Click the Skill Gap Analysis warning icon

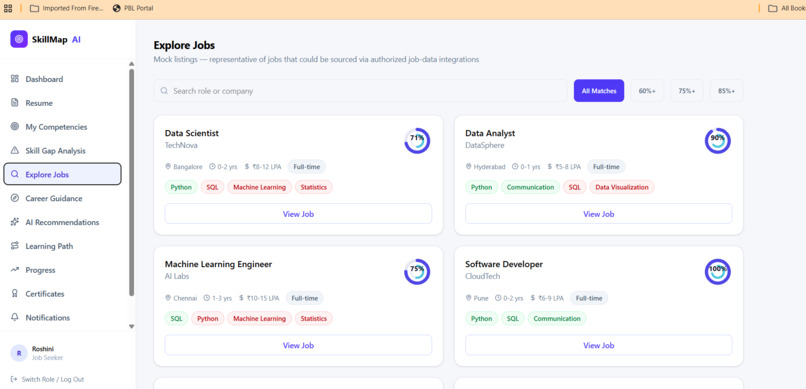pos(15,151)
